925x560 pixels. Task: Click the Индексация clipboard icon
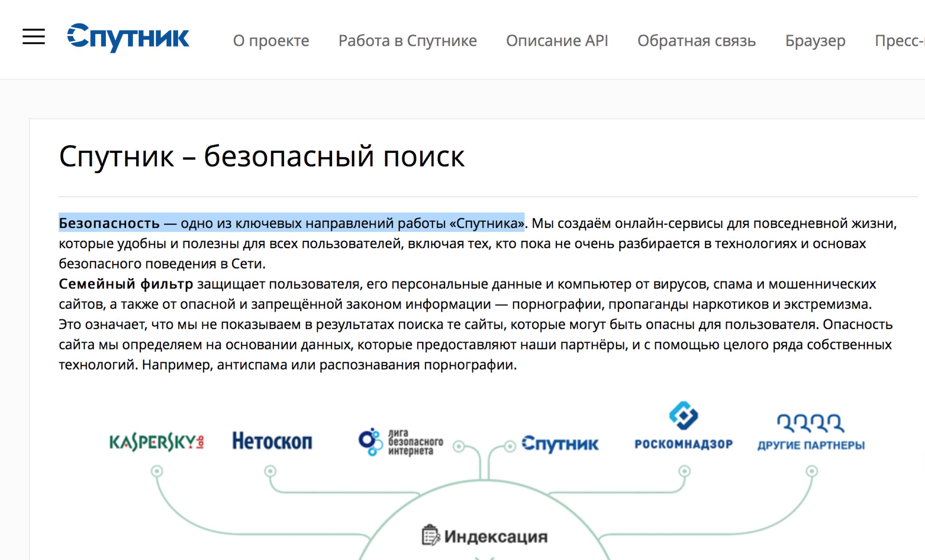430,535
